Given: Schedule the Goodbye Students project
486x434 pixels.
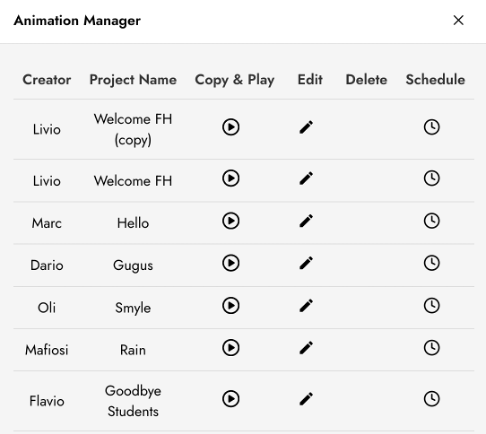Looking at the screenshot, I should (432, 399).
